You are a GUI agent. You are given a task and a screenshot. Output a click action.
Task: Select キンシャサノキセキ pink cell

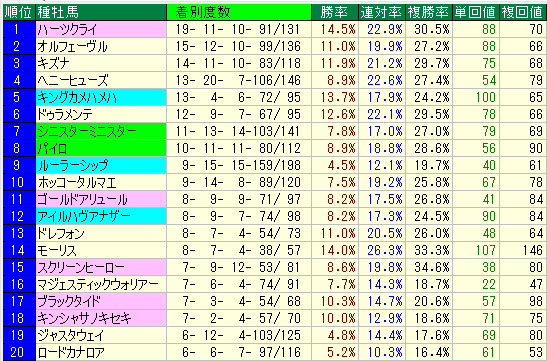coord(101,318)
